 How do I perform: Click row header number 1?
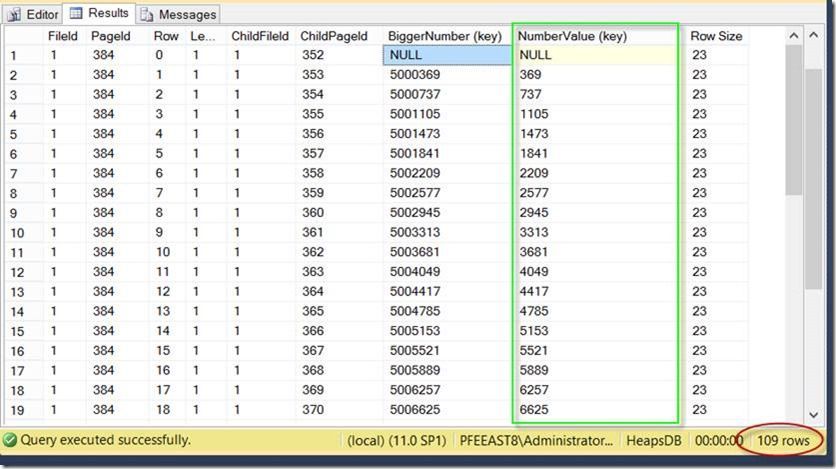(23, 55)
